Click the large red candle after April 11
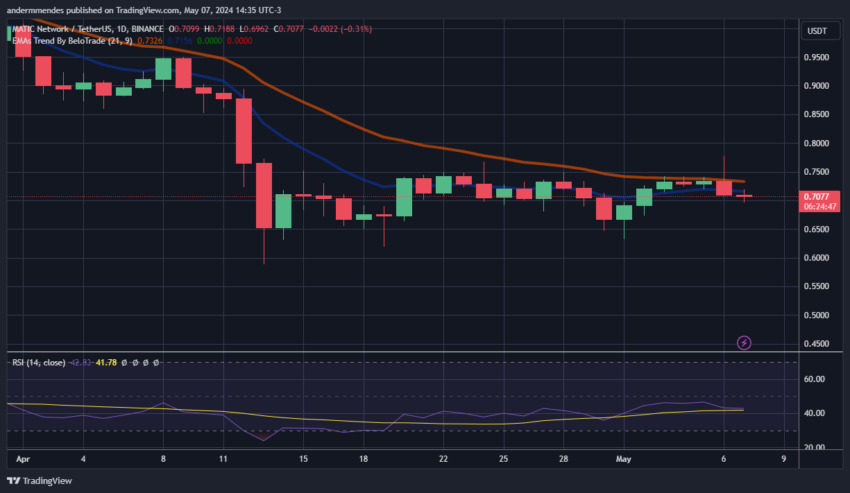Screen dimensions: 850x493 coord(244,131)
